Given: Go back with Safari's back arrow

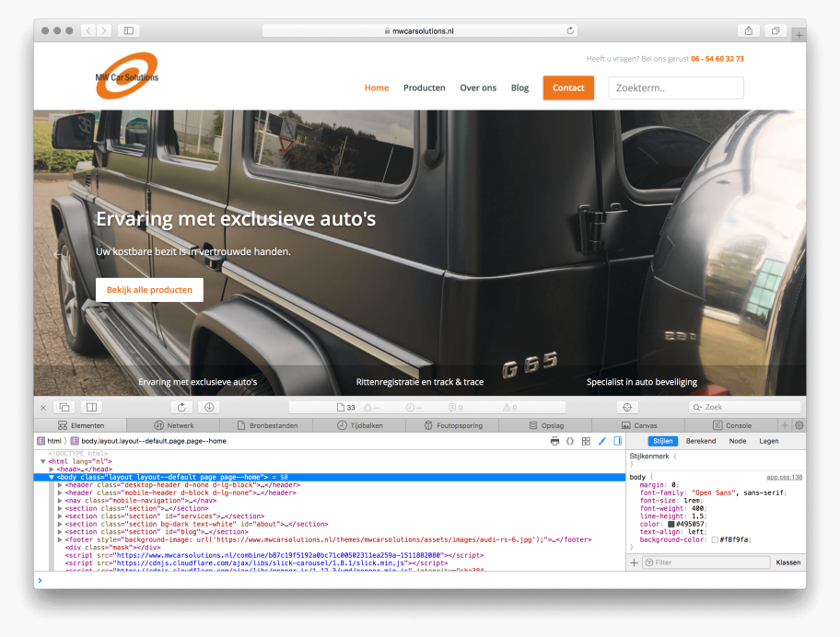Looking at the screenshot, I should click(88, 30).
